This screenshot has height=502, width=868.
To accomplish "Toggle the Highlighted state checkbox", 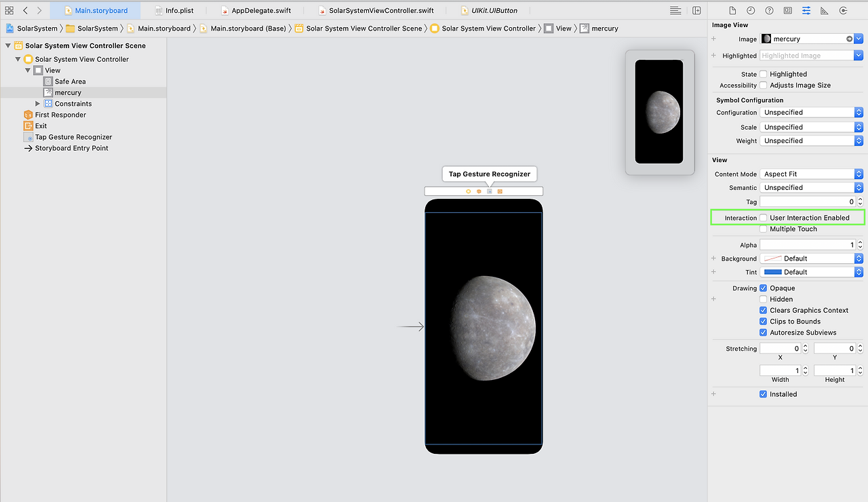I will pyautogui.click(x=764, y=75).
